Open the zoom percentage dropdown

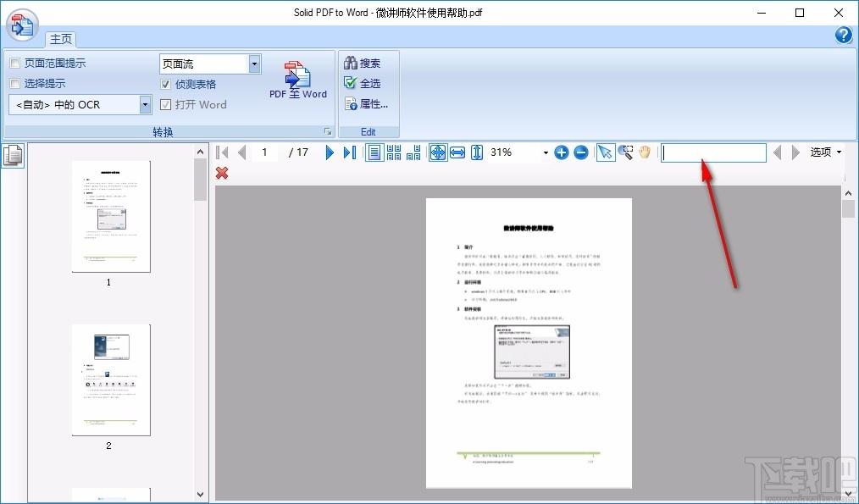[545, 152]
